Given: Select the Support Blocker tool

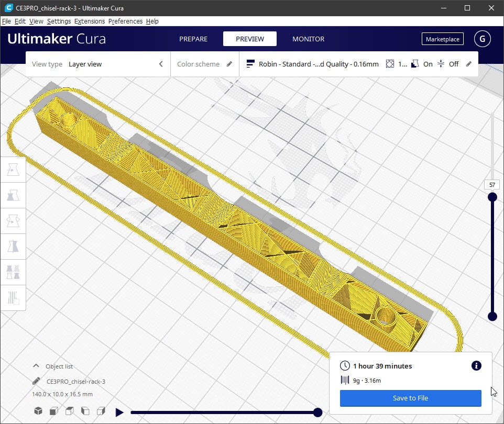Looking at the screenshot, I should point(13,298).
